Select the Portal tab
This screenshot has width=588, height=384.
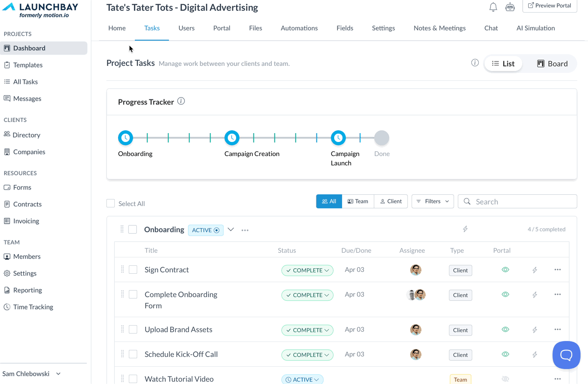[x=222, y=28]
